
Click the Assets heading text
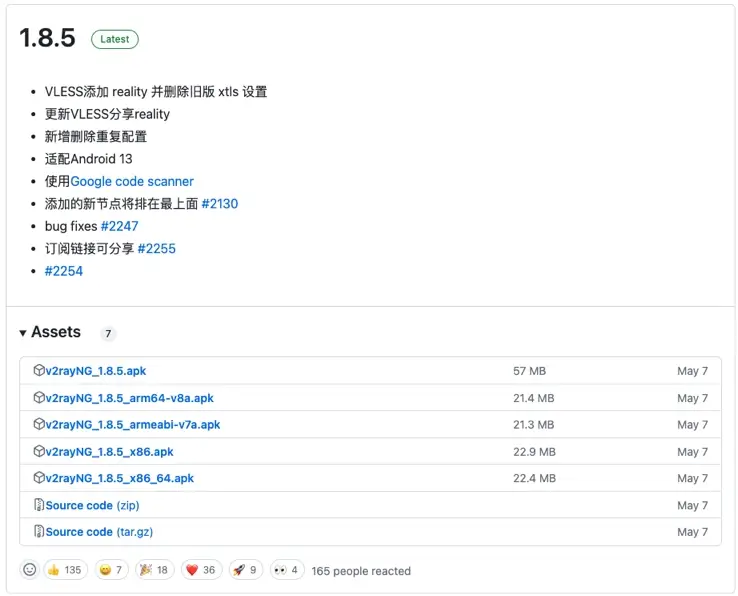tap(56, 332)
